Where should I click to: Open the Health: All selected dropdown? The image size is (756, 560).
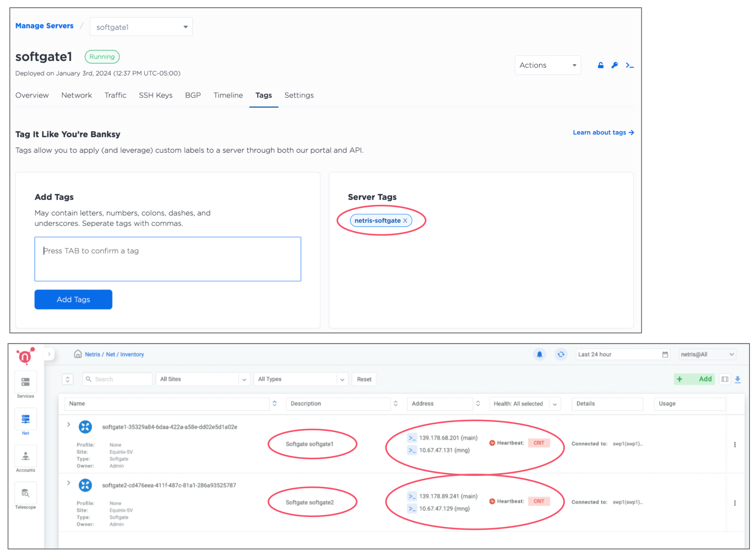point(525,404)
